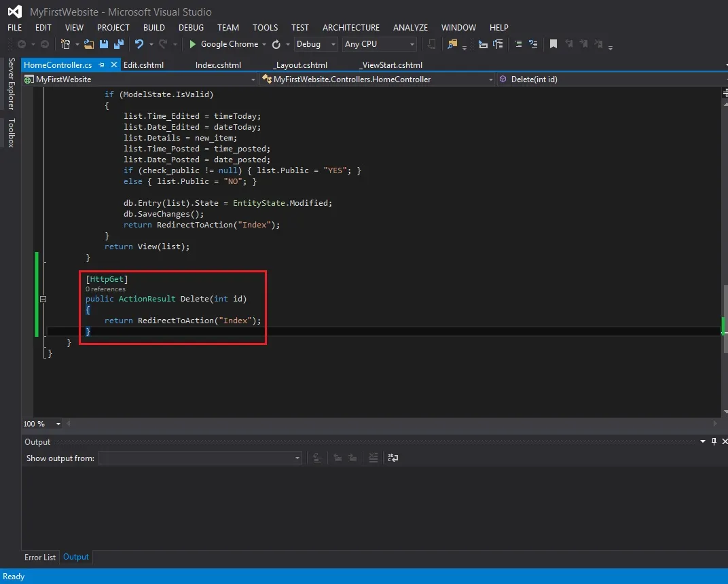Click the browser Refresh icon
Viewport: 728px width, 584px height.
276,44
